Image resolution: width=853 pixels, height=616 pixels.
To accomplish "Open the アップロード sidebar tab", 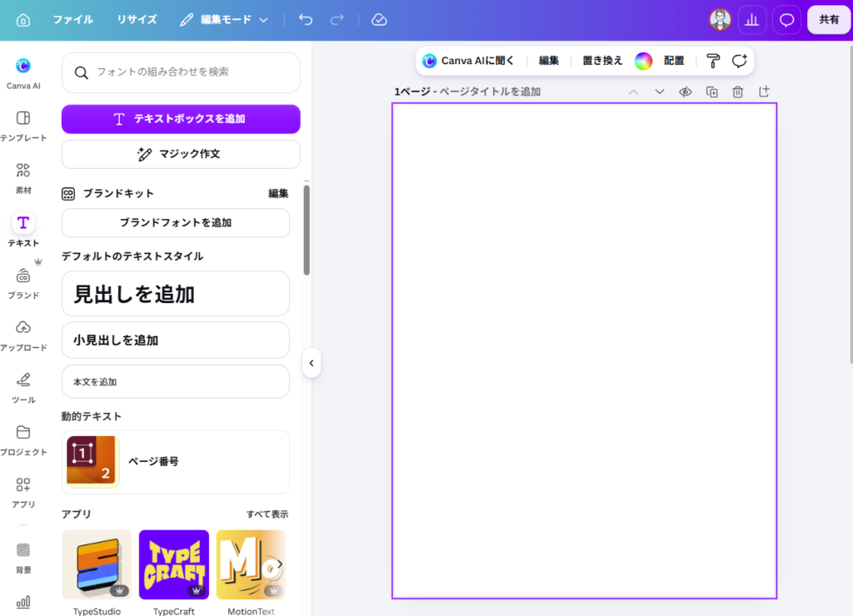I will coord(22,335).
